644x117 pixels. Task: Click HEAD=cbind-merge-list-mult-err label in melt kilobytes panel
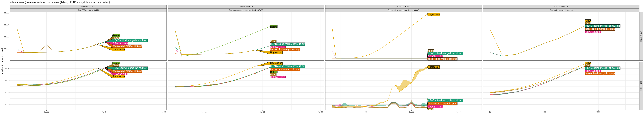pyautogui.click(x=602, y=26)
